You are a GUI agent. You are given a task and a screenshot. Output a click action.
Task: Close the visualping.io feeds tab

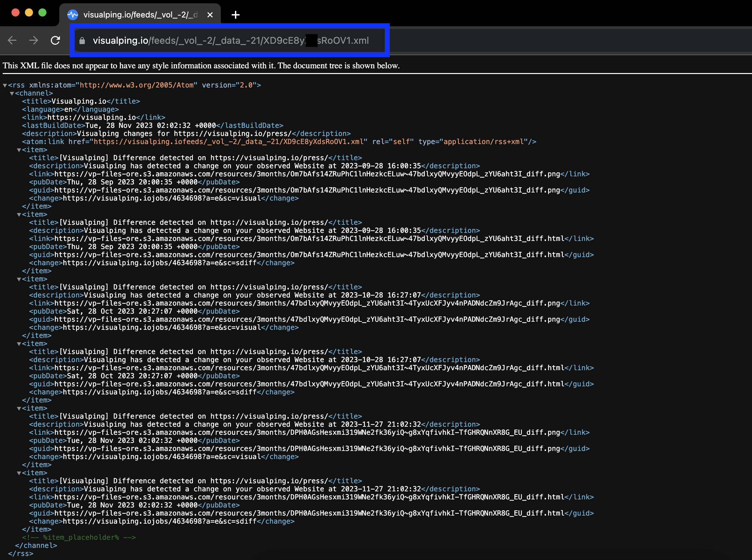(x=210, y=15)
